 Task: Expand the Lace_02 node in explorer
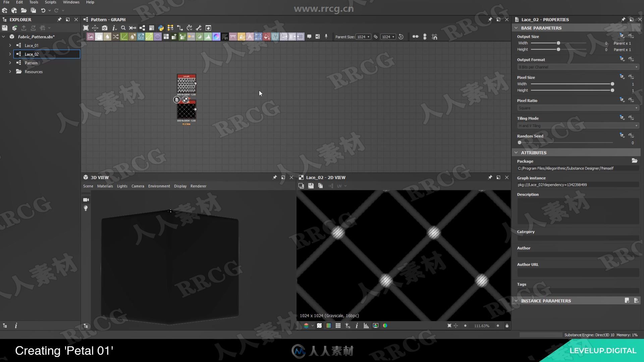[10, 54]
